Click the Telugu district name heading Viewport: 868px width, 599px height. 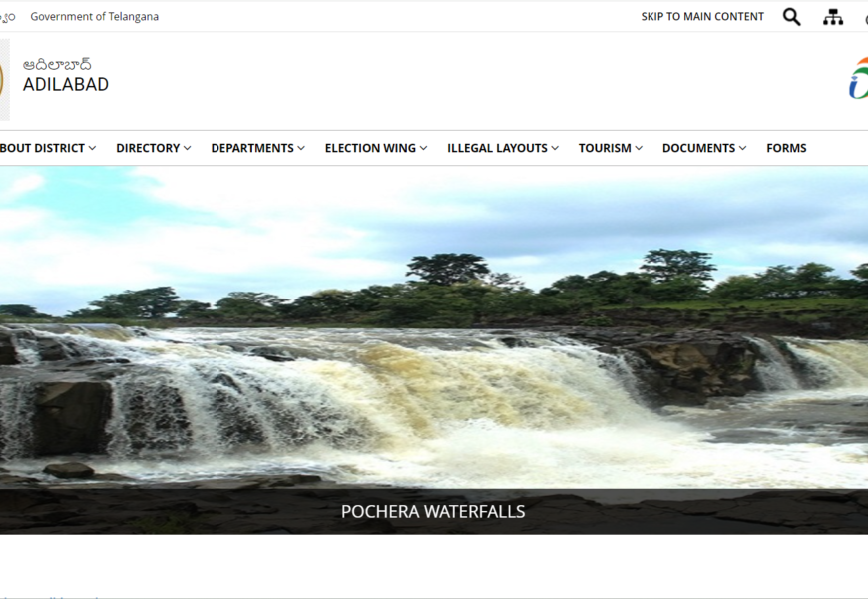(57, 64)
